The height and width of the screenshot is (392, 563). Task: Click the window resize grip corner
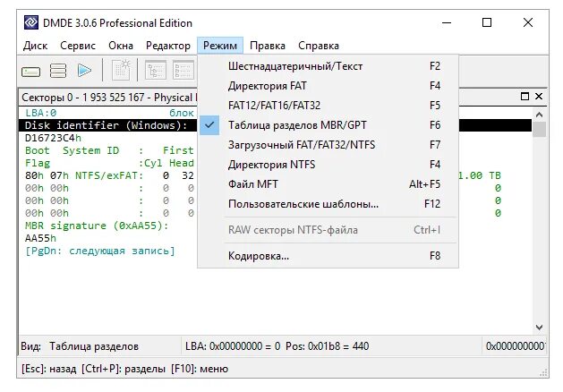543,373
